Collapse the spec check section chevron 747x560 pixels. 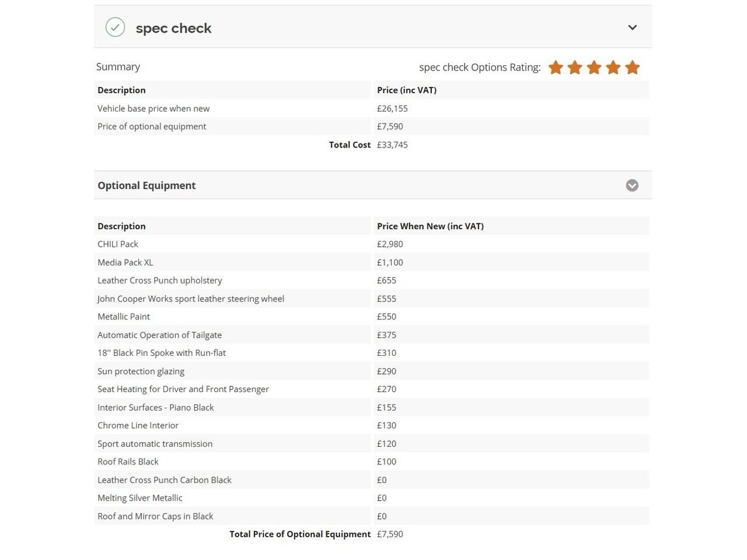pos(632,27)
